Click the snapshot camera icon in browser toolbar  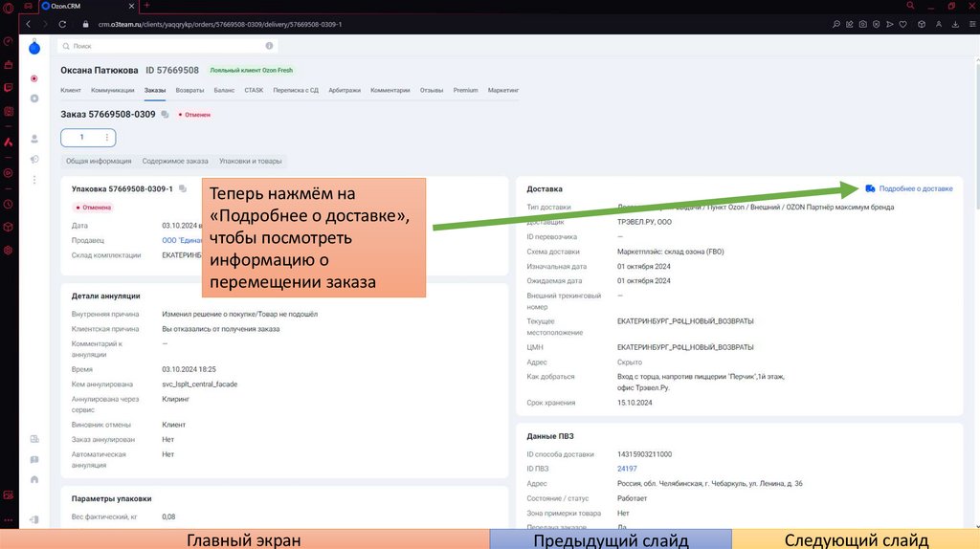click(x=863, y=24)
